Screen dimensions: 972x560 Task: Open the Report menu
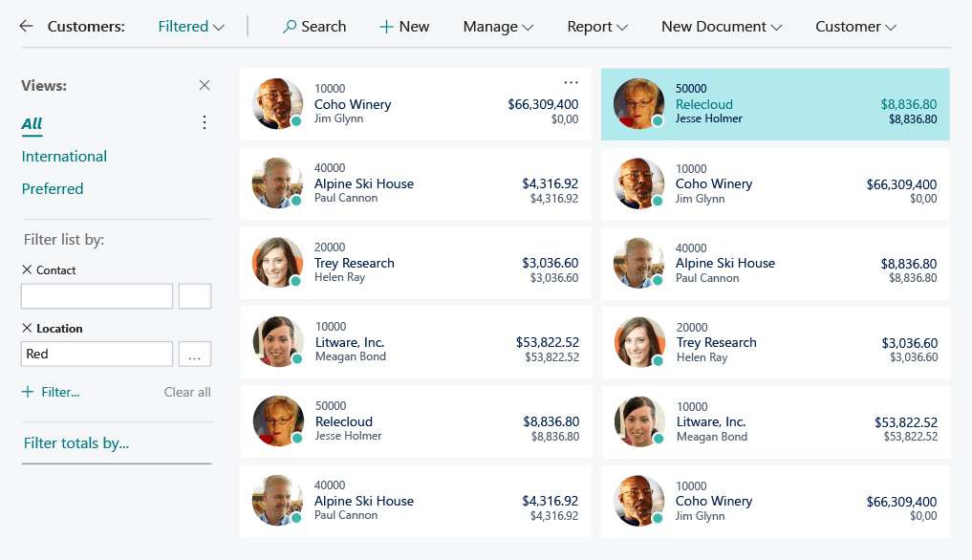pyautogui.click(x=597, y=27)
